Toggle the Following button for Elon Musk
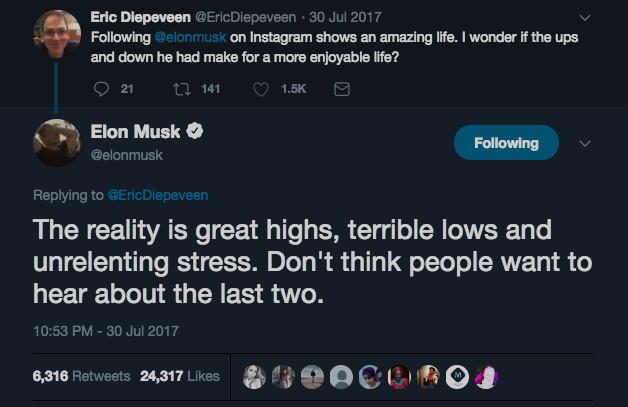Viewport: 628px width, 407px height. (506, 143)
